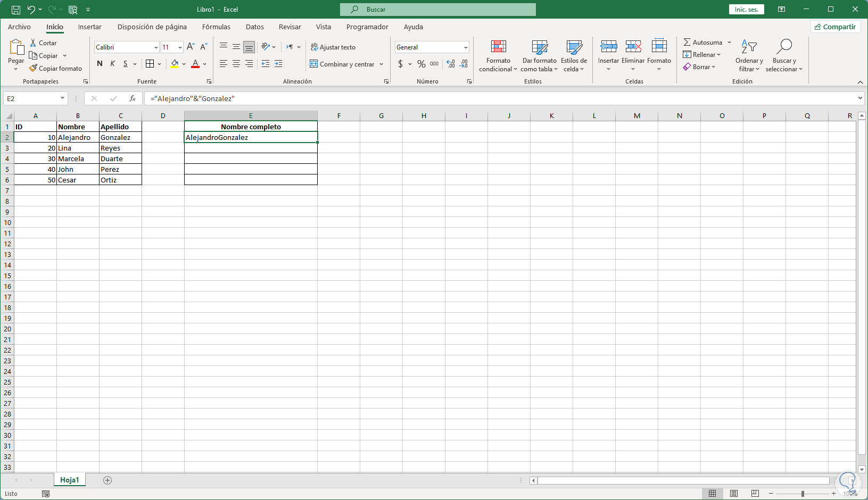868x500 pixels.
Task: Switch to Fórmulas tab
Action: tap(216, 27)
